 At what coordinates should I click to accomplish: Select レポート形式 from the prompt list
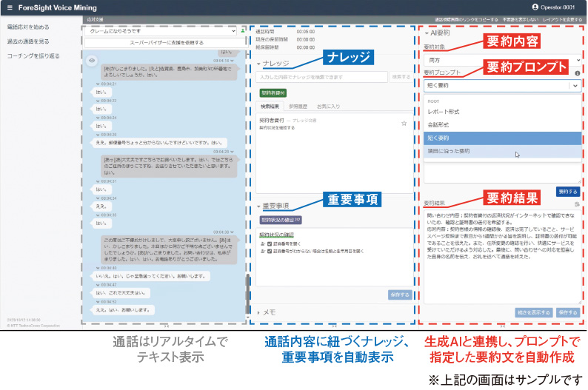click(x=503, y=112)
